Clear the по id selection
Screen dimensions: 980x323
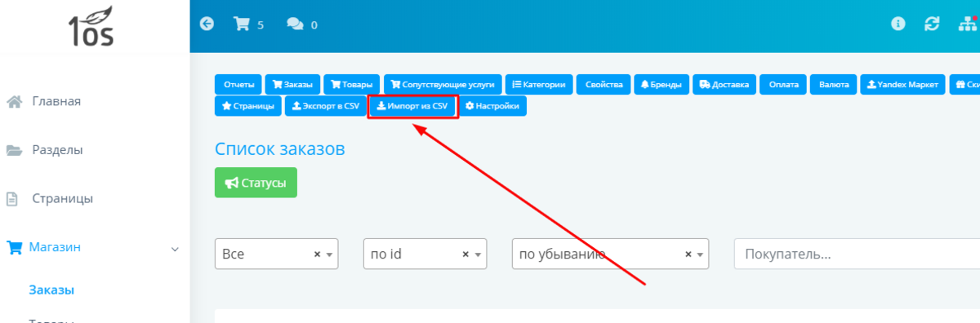pos(465,254)
